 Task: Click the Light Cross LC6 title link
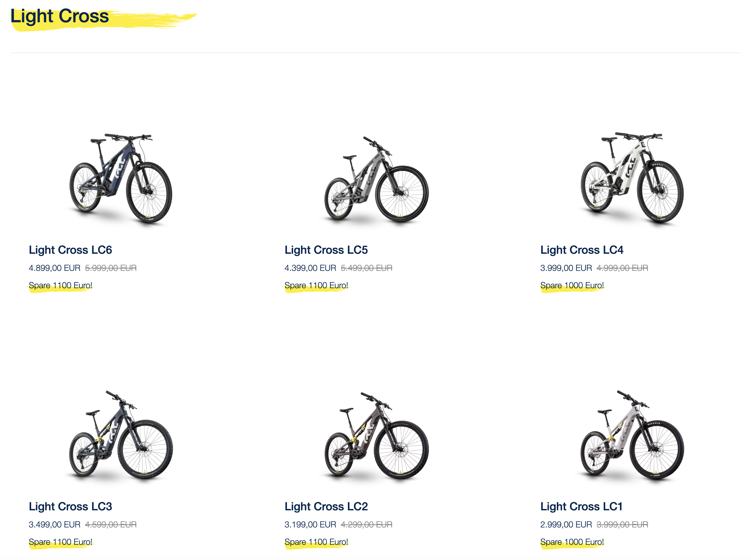pyautogui.click(x=70, y=250)
